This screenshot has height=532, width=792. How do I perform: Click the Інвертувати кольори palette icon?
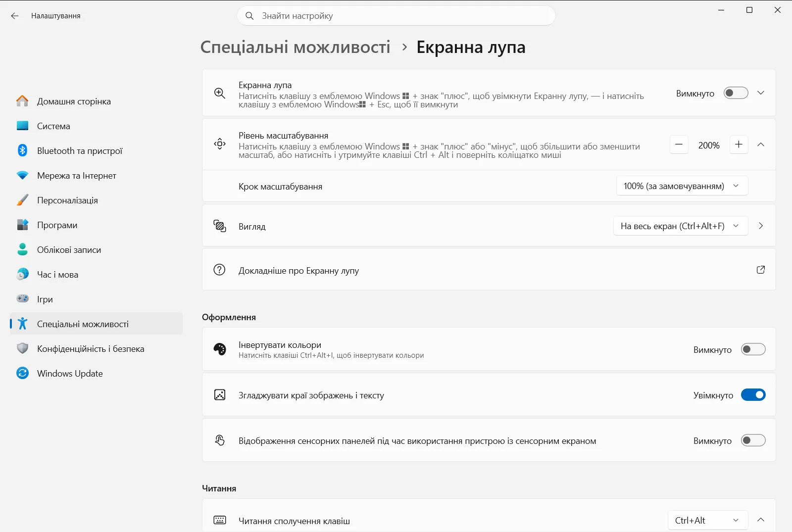pyautogui.click(x=220, y=349)
